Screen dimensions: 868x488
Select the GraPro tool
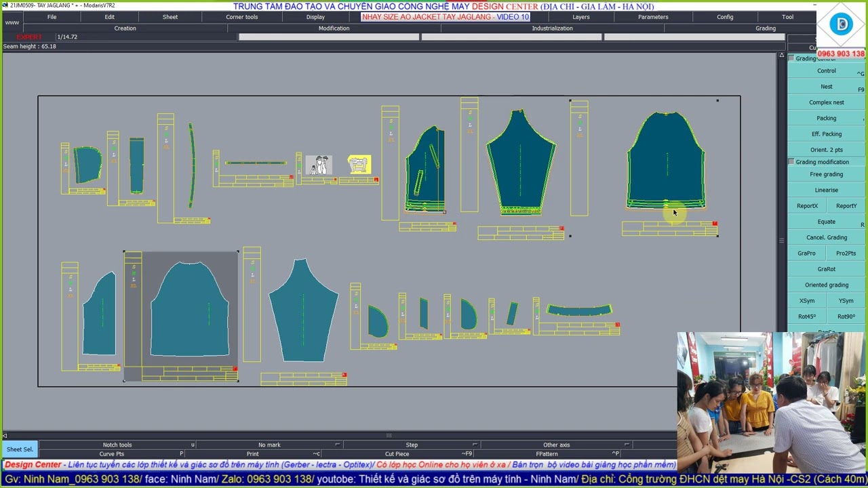pyautogui.click(x=807, y=253)
